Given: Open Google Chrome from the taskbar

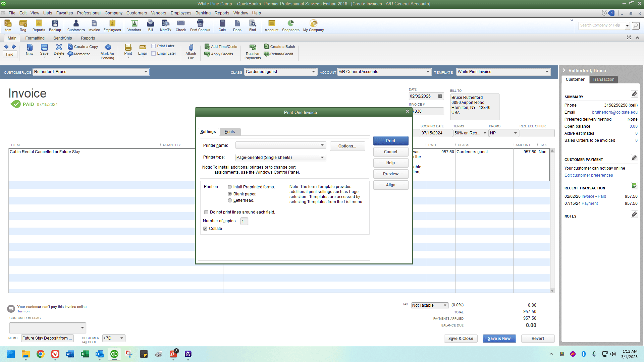Looking at the screenshot, I should 41,354.
